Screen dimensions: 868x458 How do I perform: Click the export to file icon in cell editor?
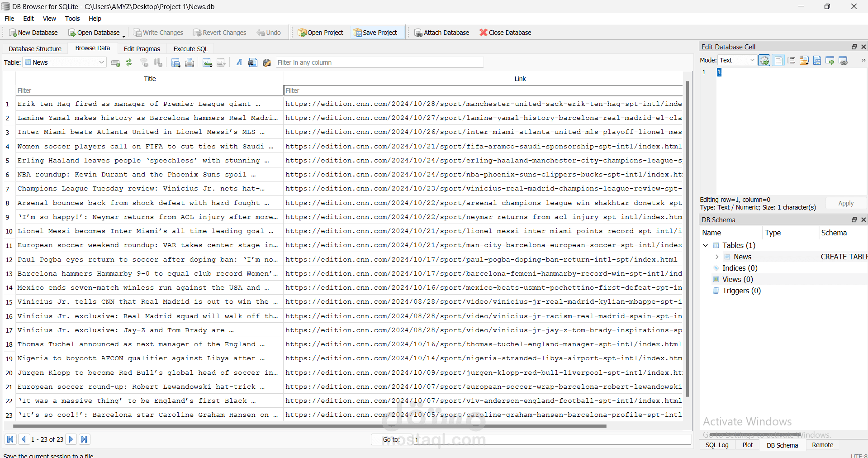pos(817,60)
